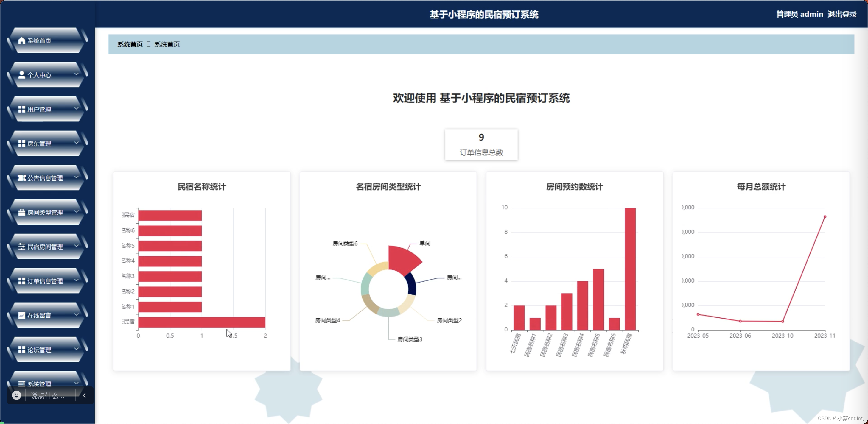Click the tallest bar for 秋明民宿
Image resolution: width=868 pixels, height=424 pixels.
630,269
